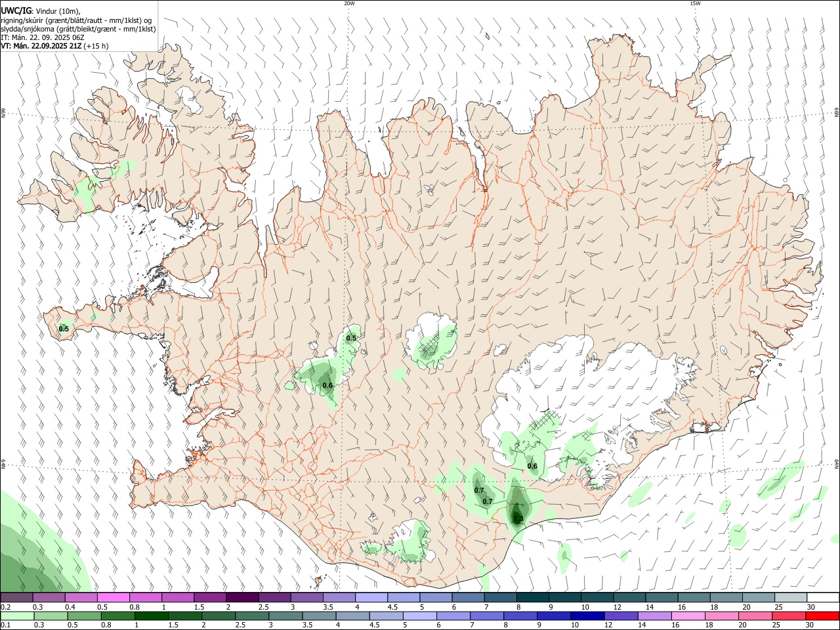The height and width of the screenshot is (630, 840).
Task: Click the 0.6 value south of the large glacier
Action: 532,467
